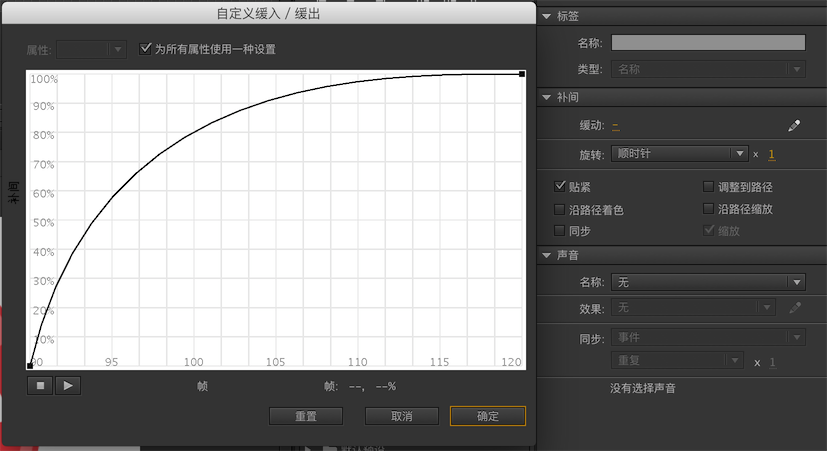
Task: Click the label 名称 text field
Action: pos(708,43)
